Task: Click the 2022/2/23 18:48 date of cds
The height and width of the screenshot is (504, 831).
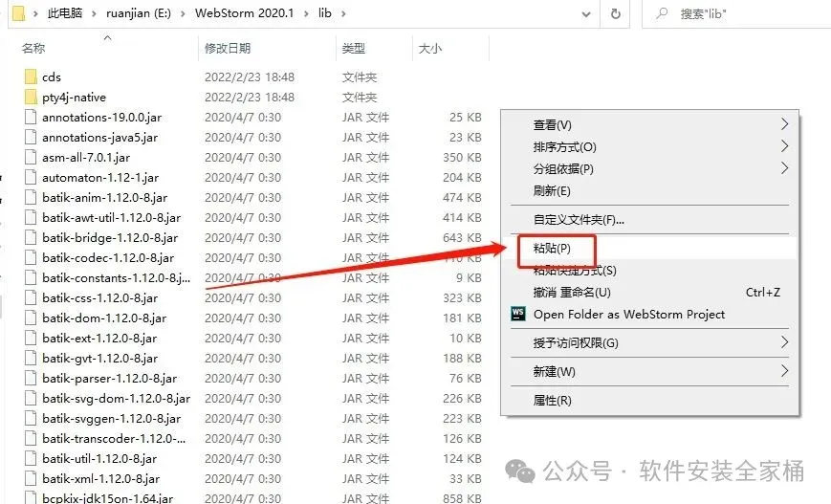Action: coord(249,77)
